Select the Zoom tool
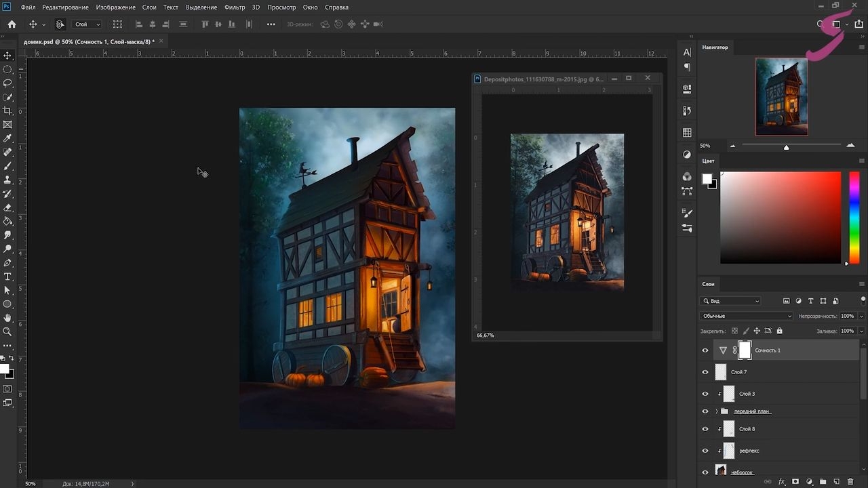This screenshot has width=868, height=488. tap(7, 331)
